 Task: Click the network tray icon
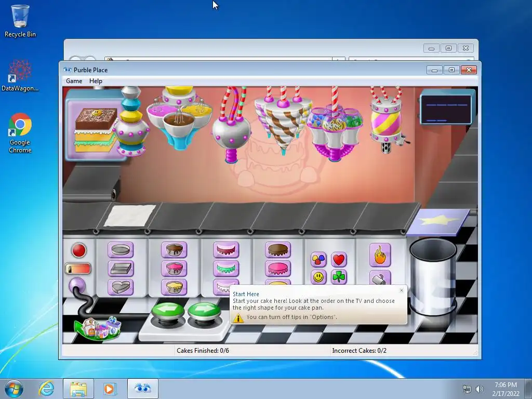click(x=467, y=389)
